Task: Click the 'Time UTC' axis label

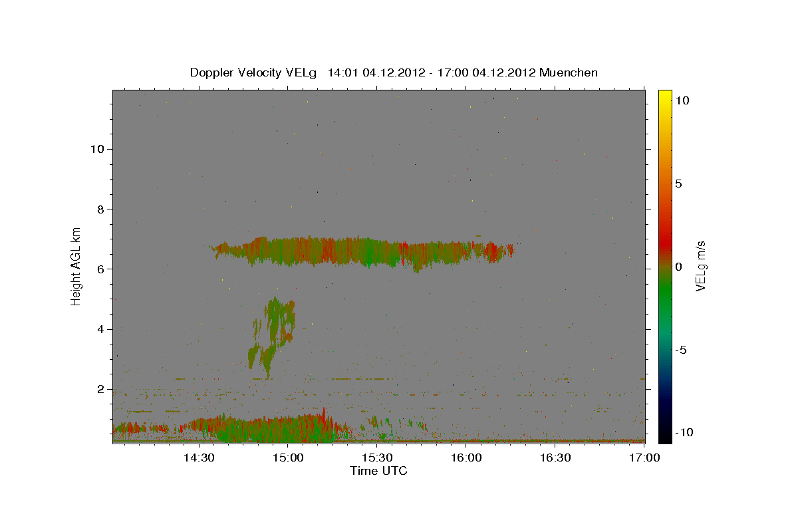Action: 378,471
